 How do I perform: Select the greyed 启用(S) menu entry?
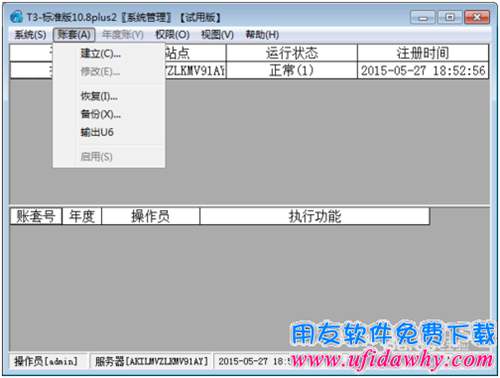109,157
